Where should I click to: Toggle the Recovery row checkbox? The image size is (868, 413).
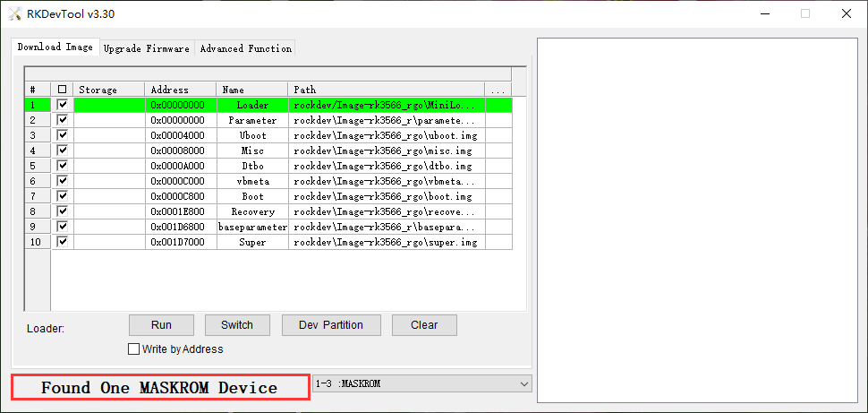[x=63, y=211]
